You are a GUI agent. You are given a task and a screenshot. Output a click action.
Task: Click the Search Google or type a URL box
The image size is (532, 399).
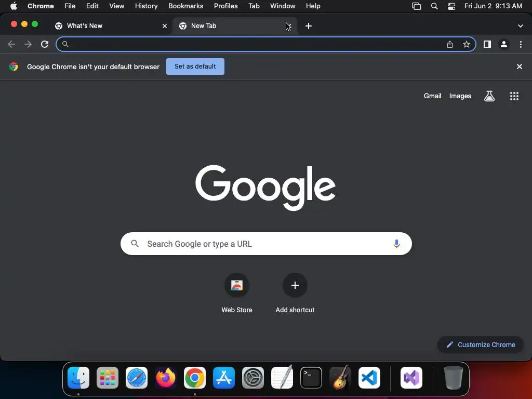[x=266, y=244]
